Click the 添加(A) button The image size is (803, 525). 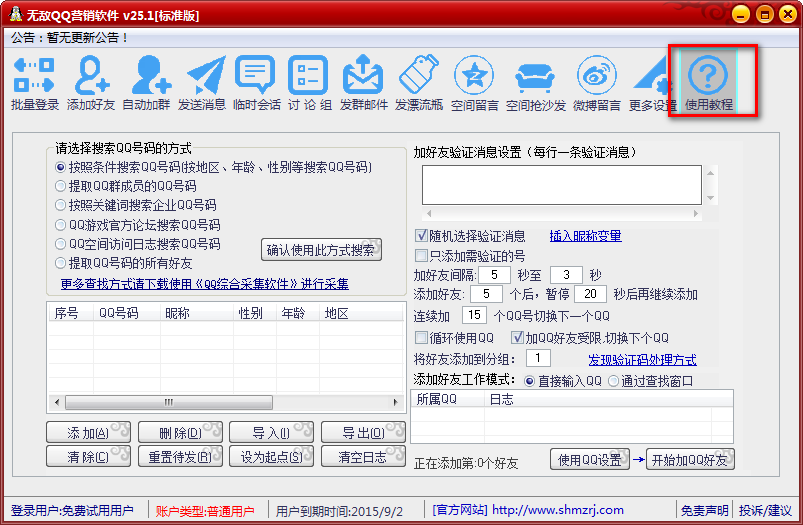click(88, 433)
